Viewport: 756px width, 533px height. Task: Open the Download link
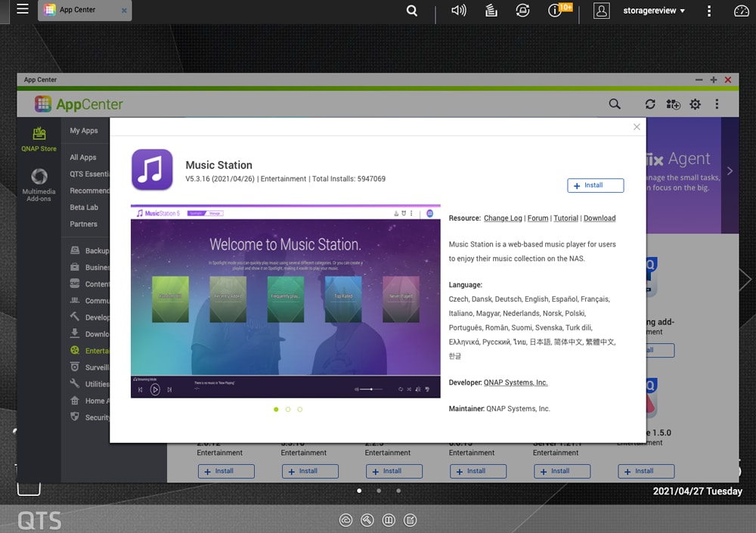click(x=600, y=218)
